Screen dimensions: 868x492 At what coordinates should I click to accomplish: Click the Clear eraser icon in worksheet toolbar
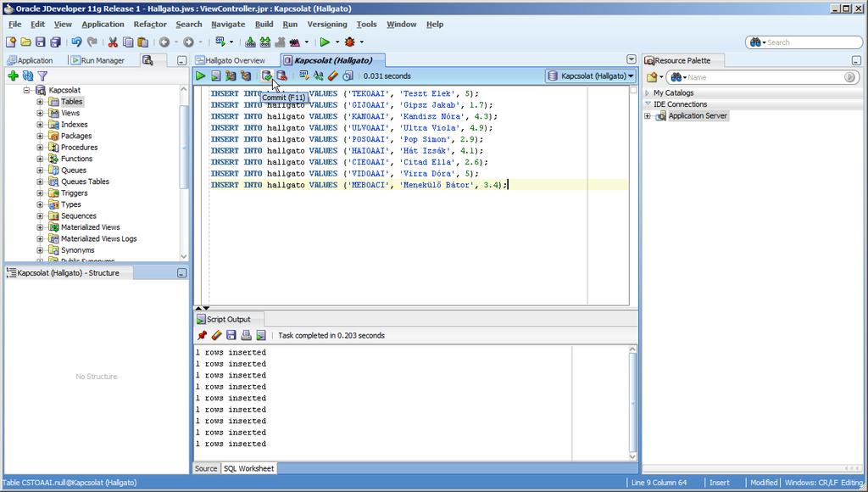332,75
